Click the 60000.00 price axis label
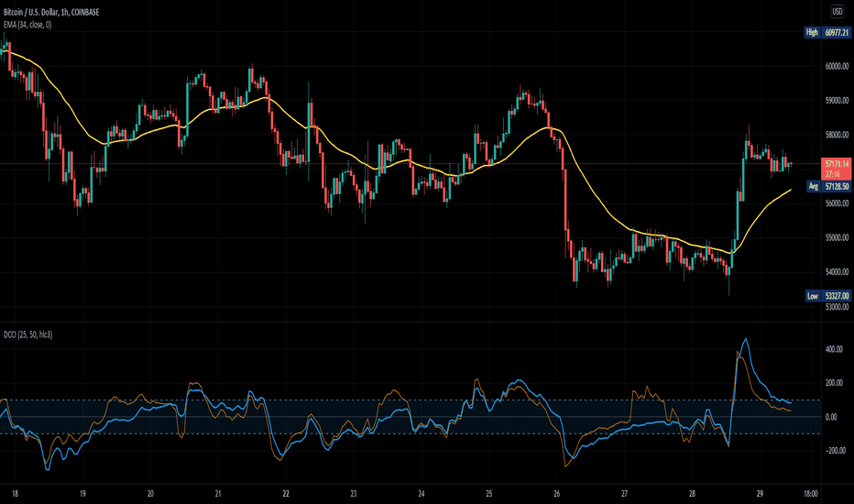The width and height of the screenshot is (854, 504). [x=837, y=67]
